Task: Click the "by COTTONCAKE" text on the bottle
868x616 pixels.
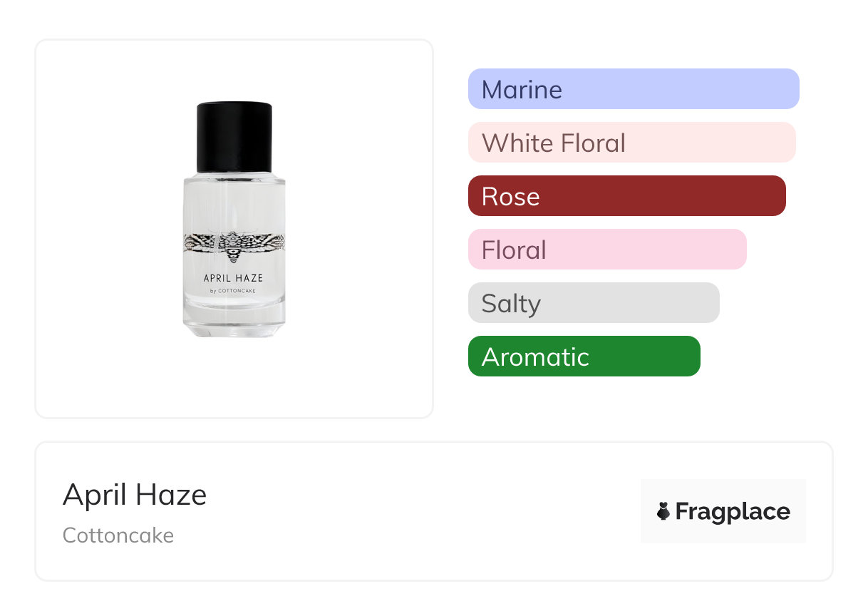Action: pos(233,291)
